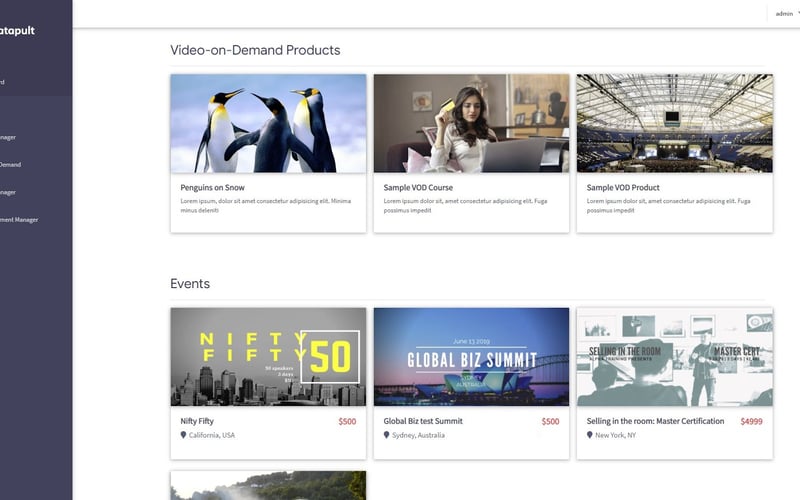Select the New York, NY location text
Image resolution: width=800 pixels, height=500 pixels.
616,435
